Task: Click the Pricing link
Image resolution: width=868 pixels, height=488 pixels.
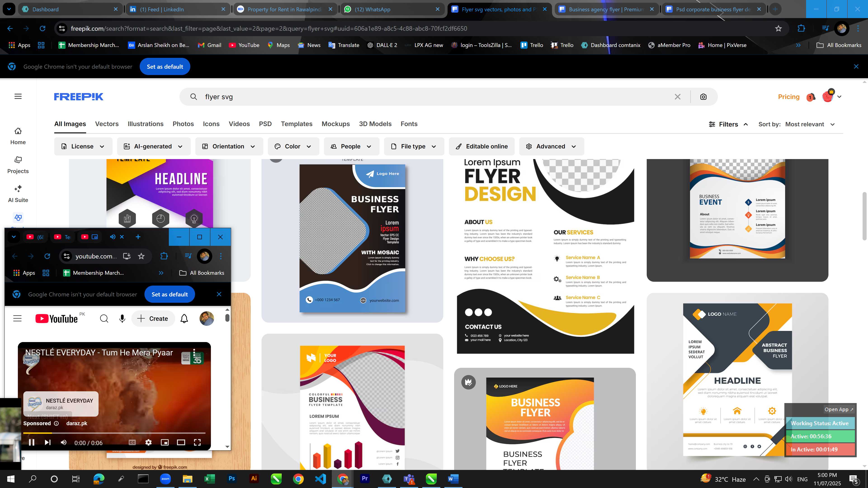Action: click(788, 97)
